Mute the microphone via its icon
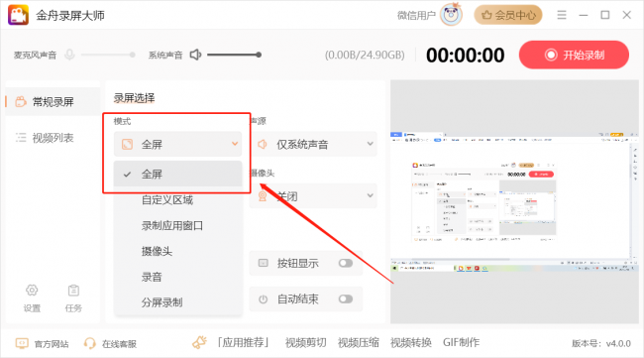The height and width of the screenshot is (358, 644). tap(69, 55)
